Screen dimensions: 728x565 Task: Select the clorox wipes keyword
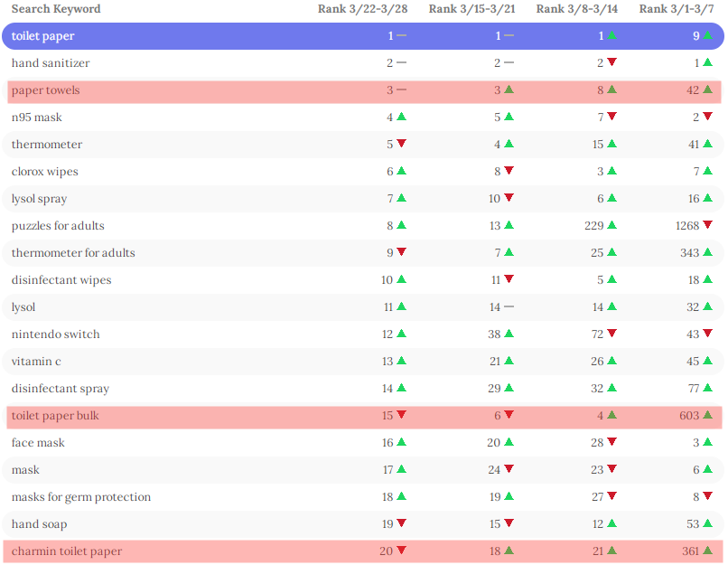coord(44,172)
